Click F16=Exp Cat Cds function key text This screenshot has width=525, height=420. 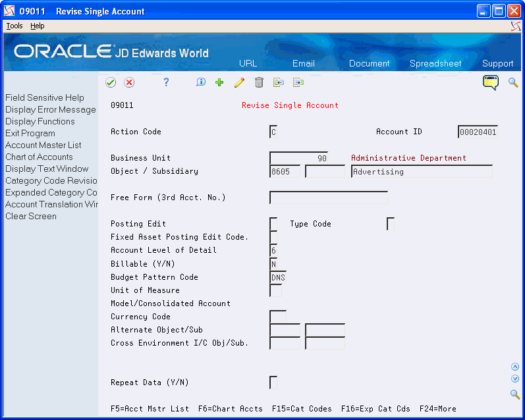point(375,409)
